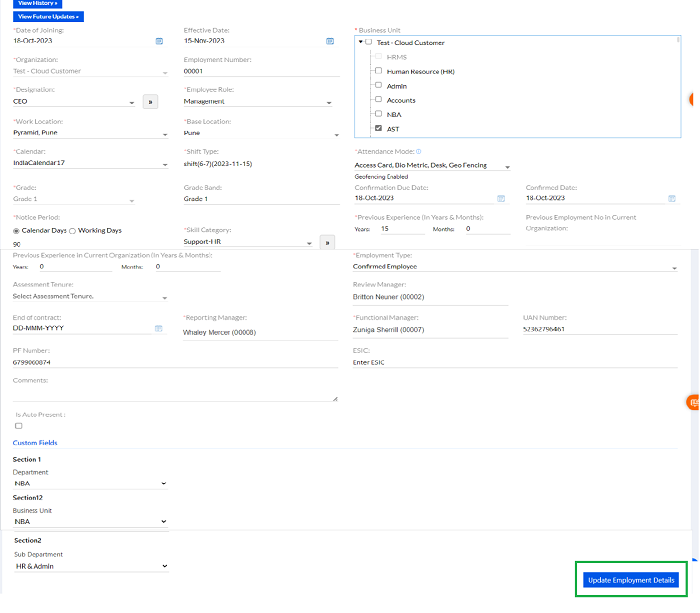This screenshot has width=700, height=613.
Task: Click the Shift Type value text
Action: [x=218, y=164]
